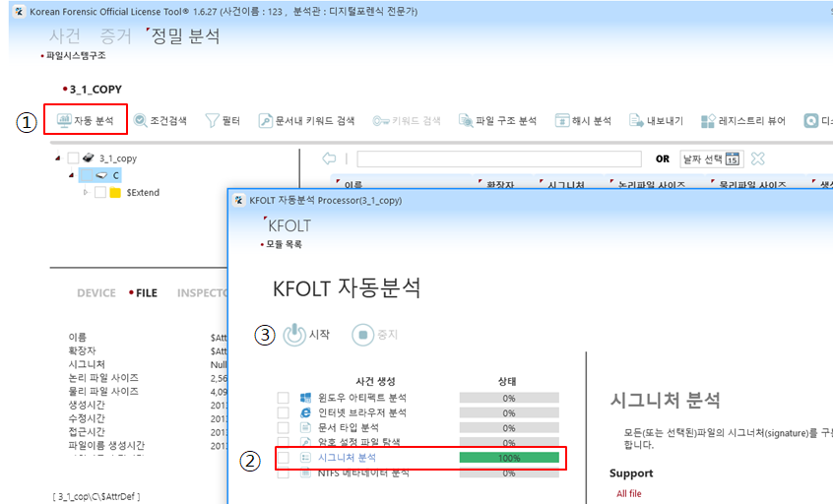Screen dimensions: 833x504
Task: Click 윈도우 아티팩트 분석 Windows icon
Action: [305, 398]
